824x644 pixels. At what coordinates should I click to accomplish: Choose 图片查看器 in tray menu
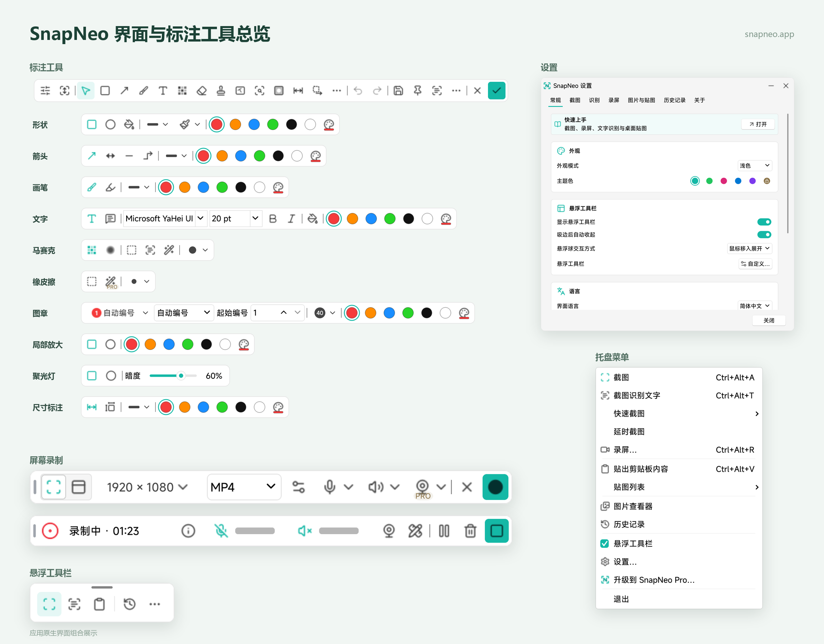pyautogui.click(x=679, y=506)
